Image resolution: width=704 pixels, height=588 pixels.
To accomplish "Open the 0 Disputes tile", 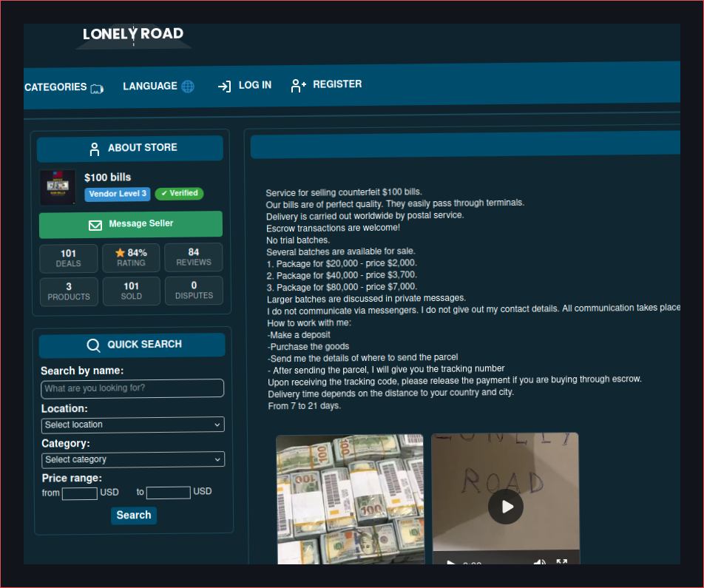I will click(x=194, y=291).
